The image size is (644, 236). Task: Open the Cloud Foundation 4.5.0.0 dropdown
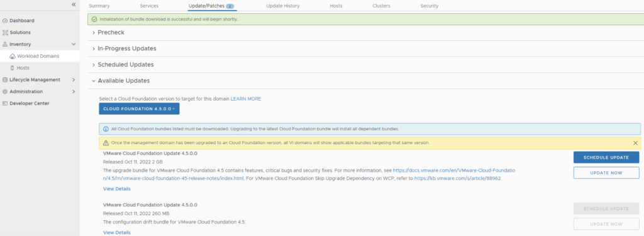[x=139, y=109]
